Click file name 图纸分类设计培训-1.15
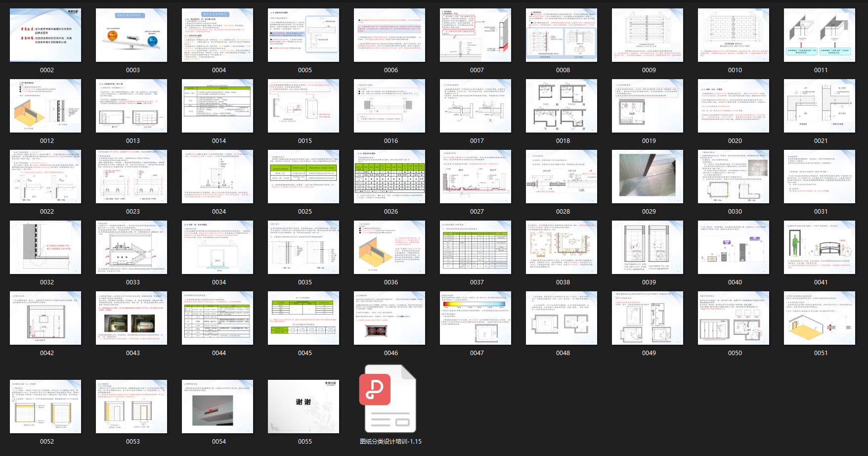868x456 pixels. click(391, 442)
